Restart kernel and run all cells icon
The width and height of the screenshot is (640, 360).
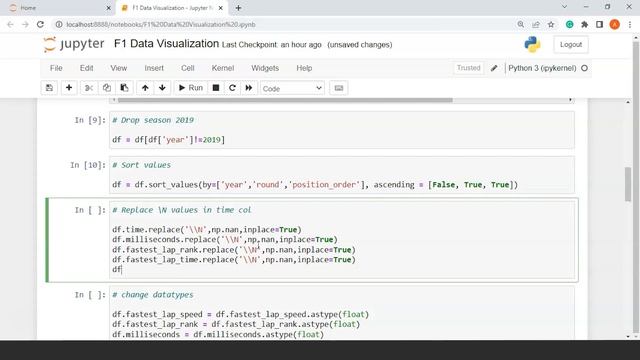[249, 88]
